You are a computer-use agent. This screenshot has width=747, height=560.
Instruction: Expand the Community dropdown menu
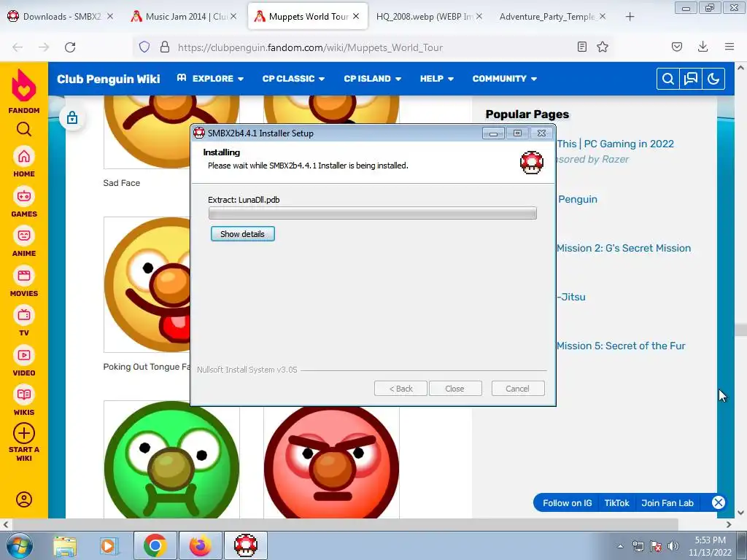pos(505,79)
